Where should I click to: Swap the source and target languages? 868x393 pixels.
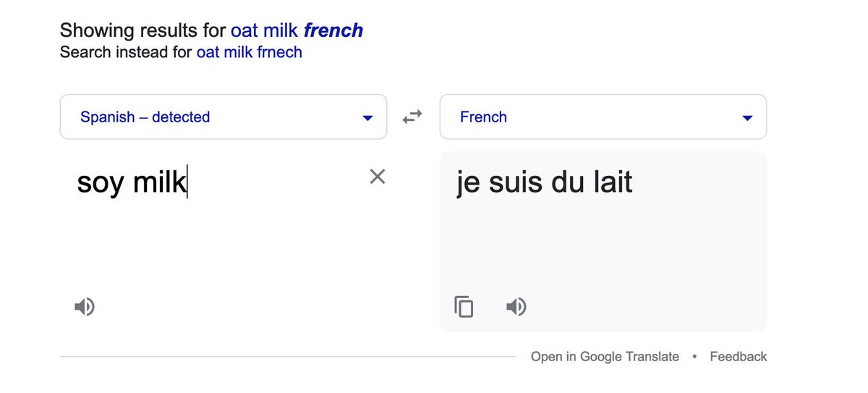[x=412, y=117]
